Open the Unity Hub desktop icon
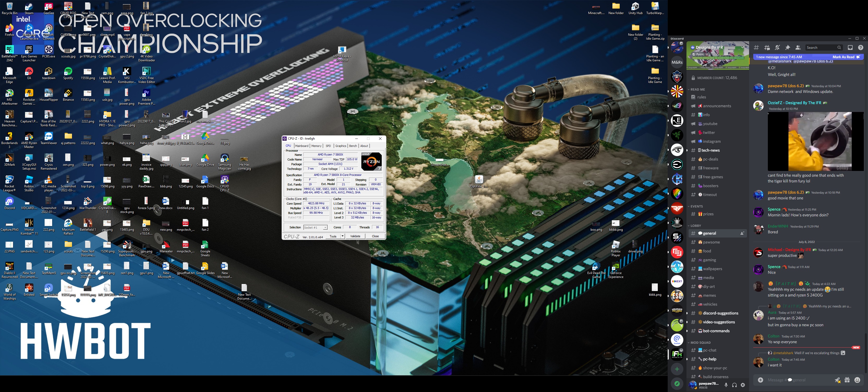The width and height of the screenshot is (868, 392). coord(636,8)
